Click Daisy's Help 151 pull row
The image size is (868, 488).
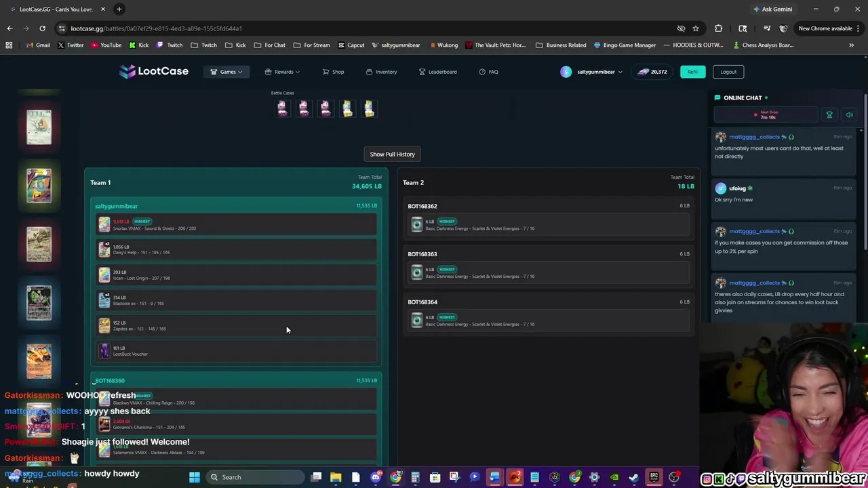click(236, 249)
